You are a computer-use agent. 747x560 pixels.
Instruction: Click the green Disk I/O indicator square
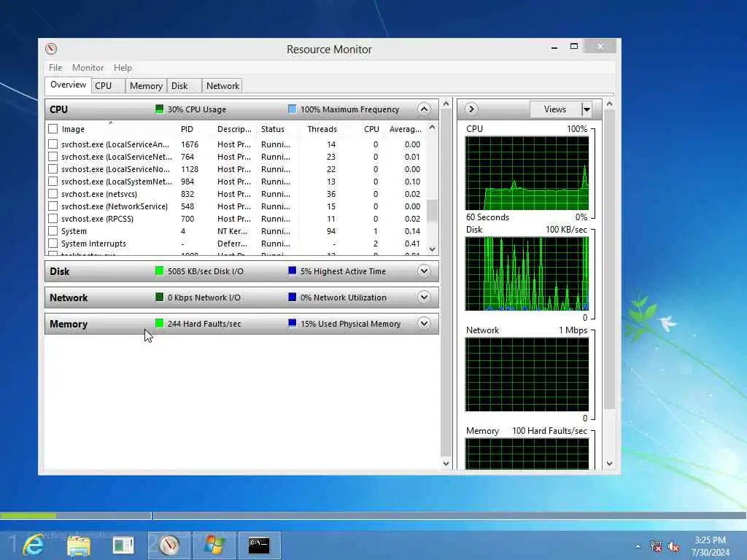pos(160,271)
